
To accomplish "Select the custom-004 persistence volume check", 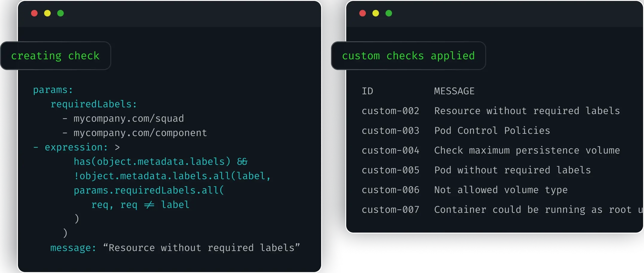I will (527, 151).
